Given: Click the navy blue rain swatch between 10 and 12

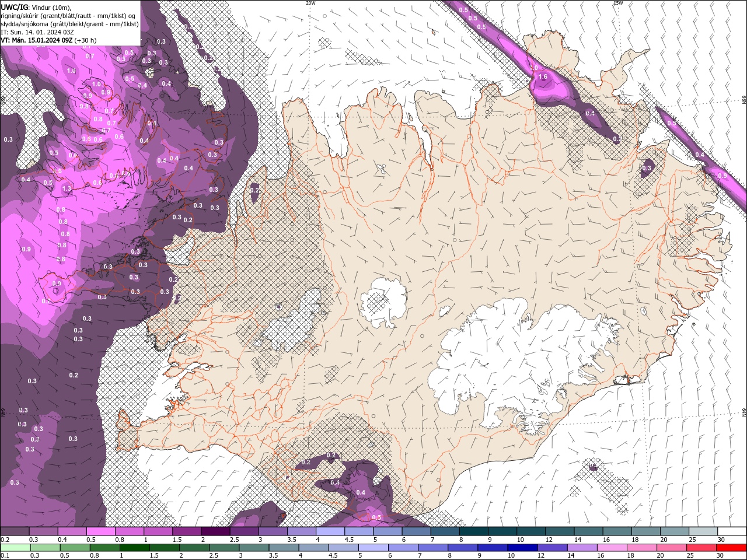Looking at the screenshot, I should (x=522, y=548).
